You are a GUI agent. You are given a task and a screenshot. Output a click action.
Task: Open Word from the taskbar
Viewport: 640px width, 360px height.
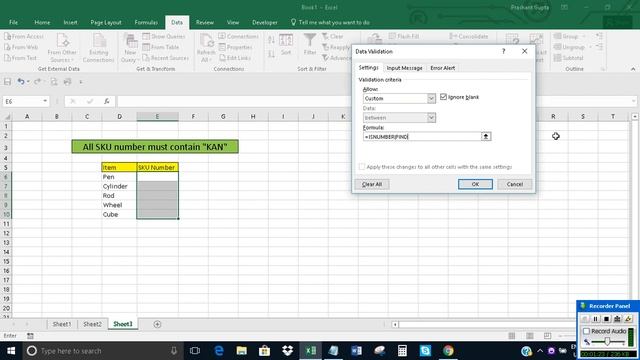click(x=356, y=351)
